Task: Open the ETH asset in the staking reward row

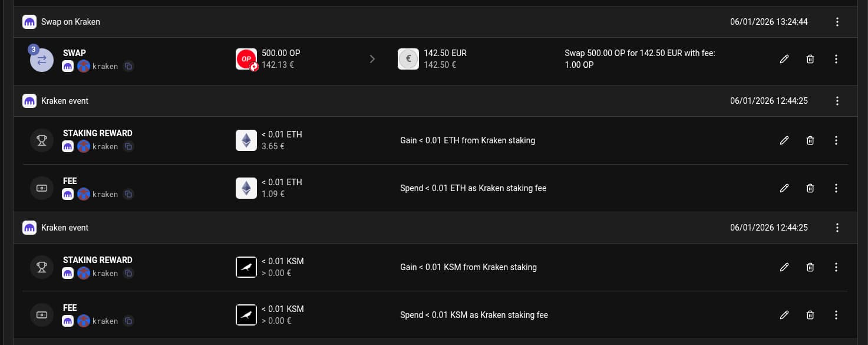Action: [x=246, y=140]
